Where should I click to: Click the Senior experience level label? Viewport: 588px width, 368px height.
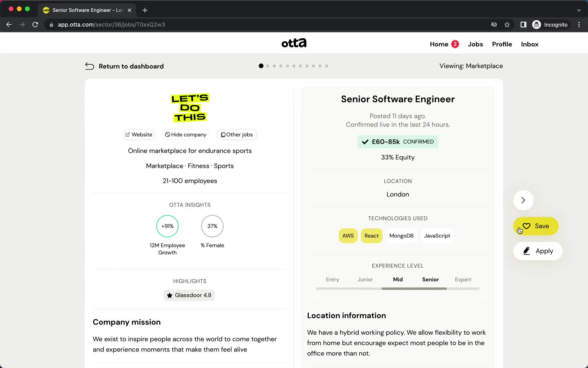[430, 279]
